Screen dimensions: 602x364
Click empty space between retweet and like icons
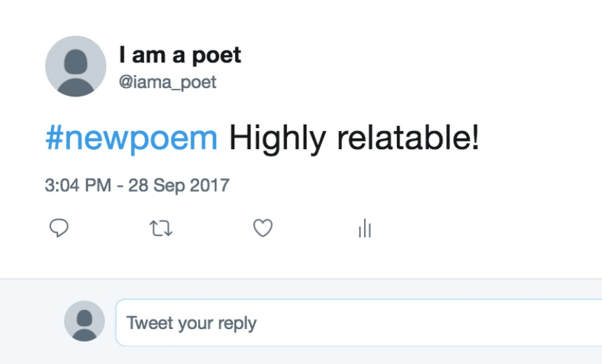212,228
